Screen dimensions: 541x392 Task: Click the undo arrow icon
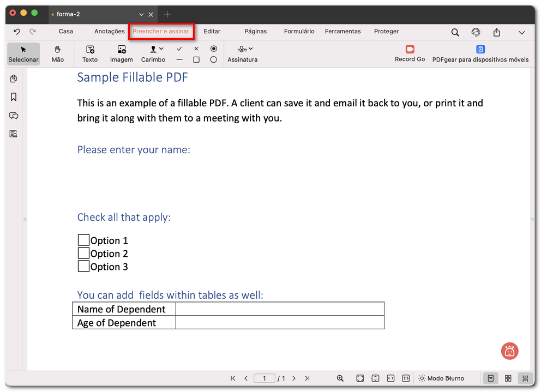click(x=16, y=32)
